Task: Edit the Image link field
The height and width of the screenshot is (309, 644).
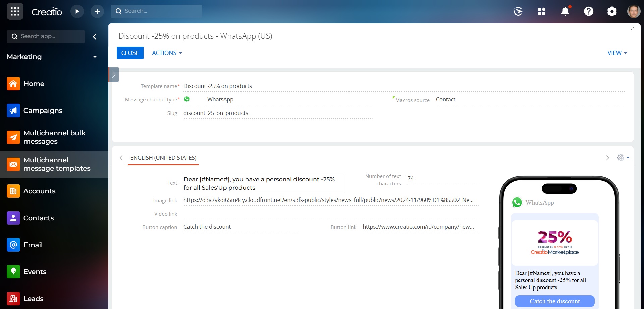Action: pos(331,200)
